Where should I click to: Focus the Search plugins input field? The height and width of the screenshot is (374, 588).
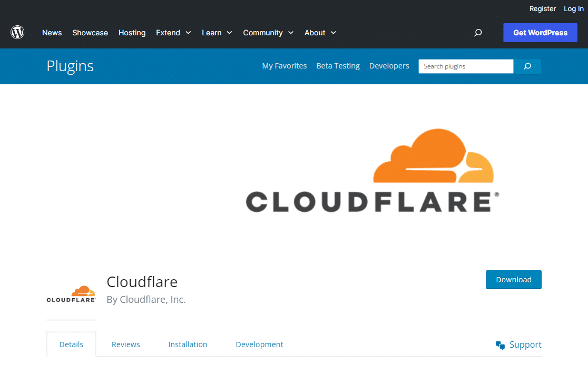pyautogui.click(x=466, y=66)
